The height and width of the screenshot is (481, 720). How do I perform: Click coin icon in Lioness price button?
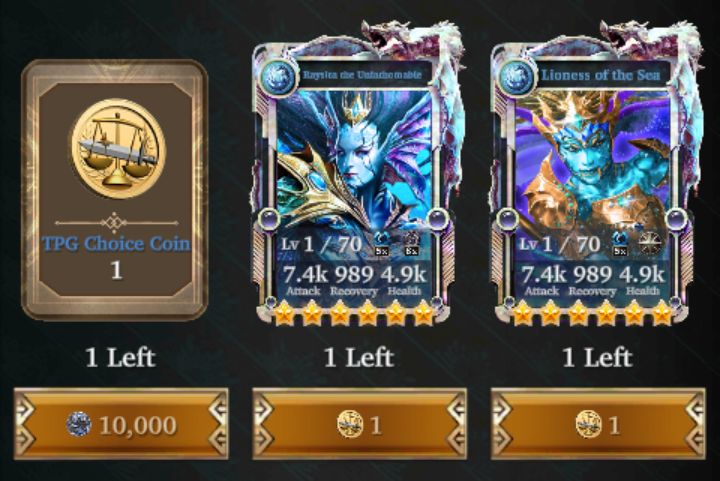pyautogui.click(x=589, y=424)
